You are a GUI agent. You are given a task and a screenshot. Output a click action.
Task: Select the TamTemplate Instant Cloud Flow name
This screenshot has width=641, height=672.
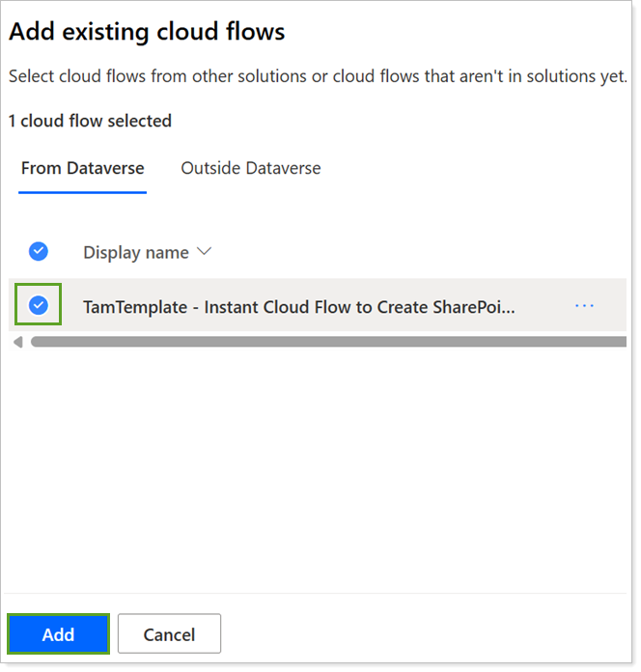(298, 306)
